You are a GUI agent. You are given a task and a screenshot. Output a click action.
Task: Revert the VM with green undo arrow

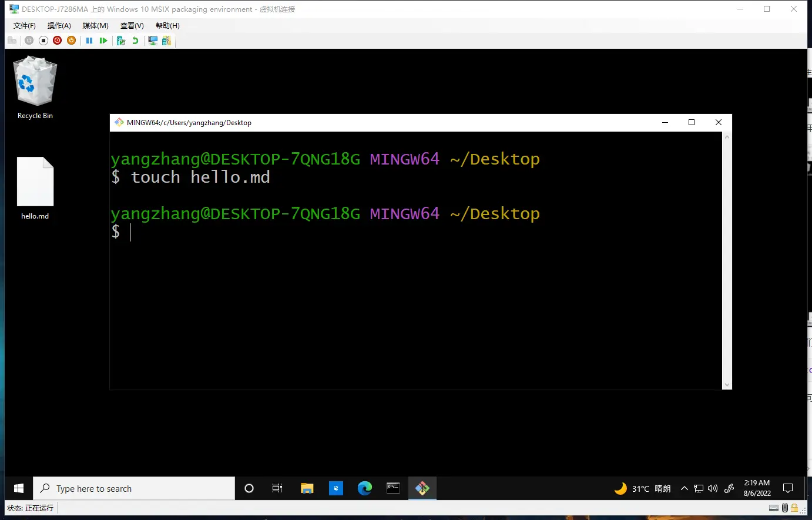click(135, 41)
